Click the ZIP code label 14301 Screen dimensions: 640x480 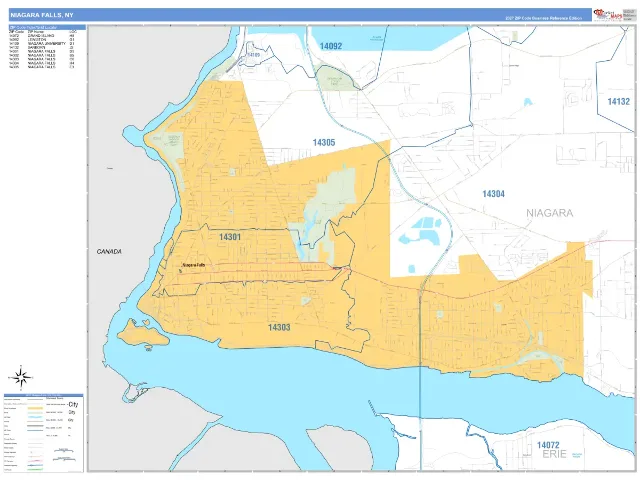(230, 237)
